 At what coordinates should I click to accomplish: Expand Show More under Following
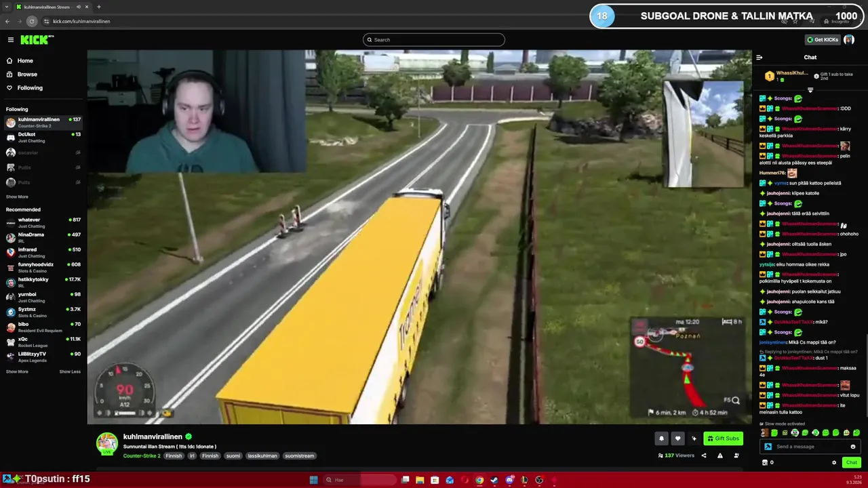pos(17,197)
